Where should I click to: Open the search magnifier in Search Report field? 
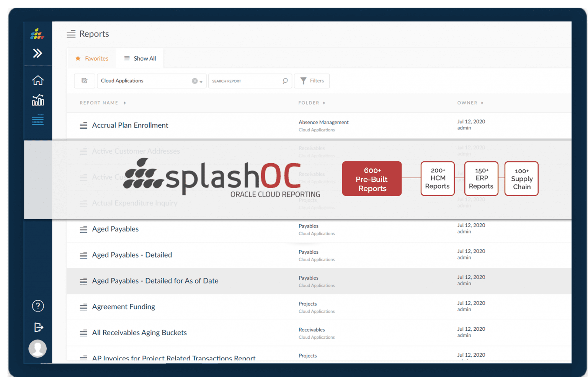(285, 81)
